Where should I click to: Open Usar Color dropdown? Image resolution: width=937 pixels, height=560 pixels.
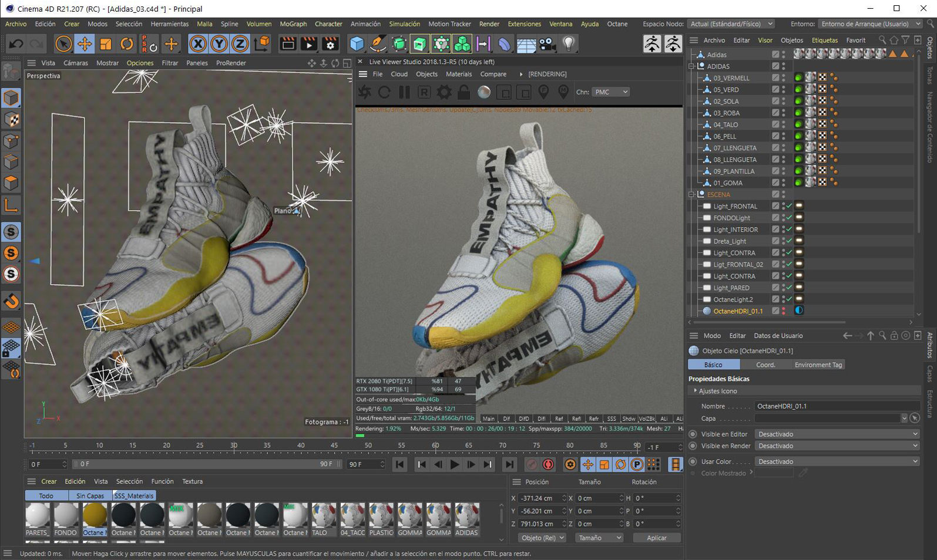pos(837,461)
